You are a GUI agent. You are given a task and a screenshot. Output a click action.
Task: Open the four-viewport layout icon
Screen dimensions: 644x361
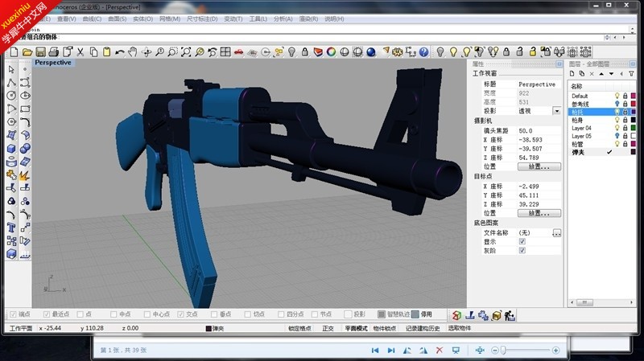point(225,52)
